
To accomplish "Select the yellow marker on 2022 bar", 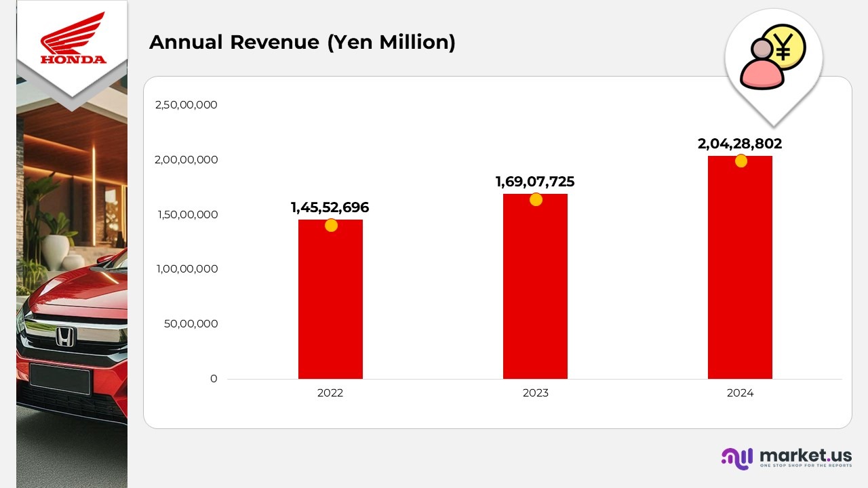I will [331, 226].
